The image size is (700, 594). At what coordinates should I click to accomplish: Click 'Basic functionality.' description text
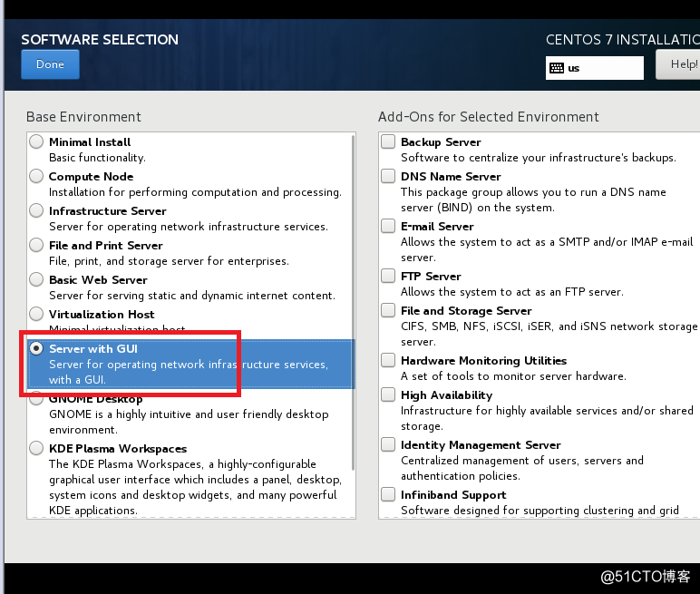97,158
